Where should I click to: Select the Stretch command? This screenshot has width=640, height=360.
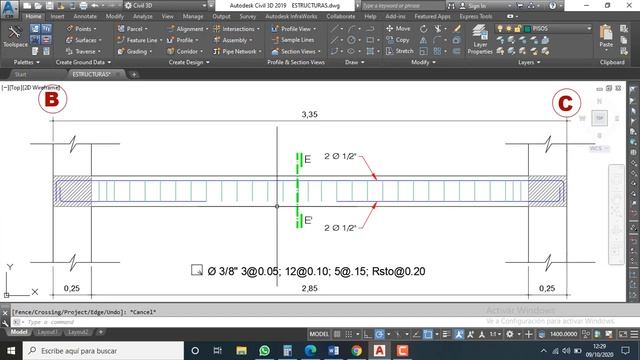[x=400, y=51]
